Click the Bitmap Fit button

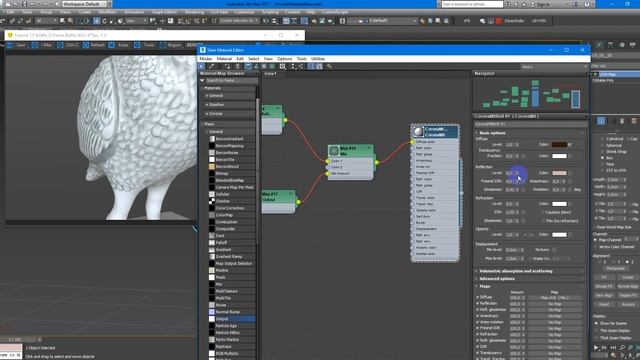[604, 286]
